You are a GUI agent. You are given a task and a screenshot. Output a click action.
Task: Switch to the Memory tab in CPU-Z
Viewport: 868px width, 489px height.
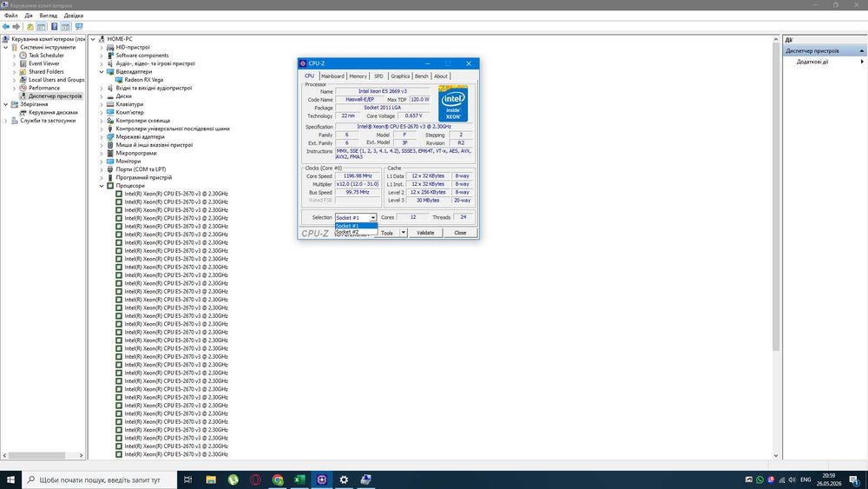click(358, 76)
